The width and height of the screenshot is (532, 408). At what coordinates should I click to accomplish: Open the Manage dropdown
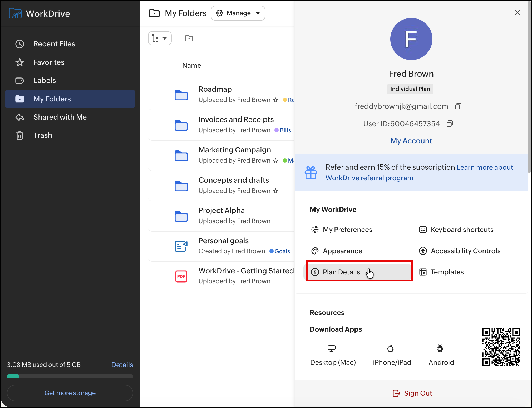238,13
